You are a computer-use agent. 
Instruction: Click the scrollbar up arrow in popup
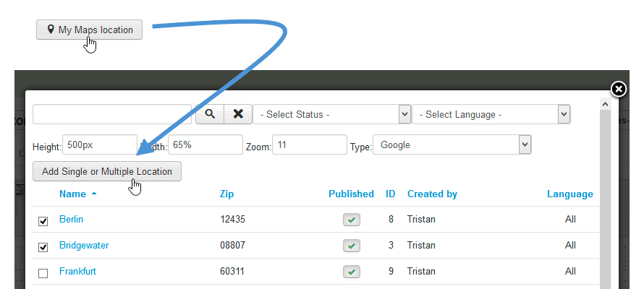click(x=605, y=105)
